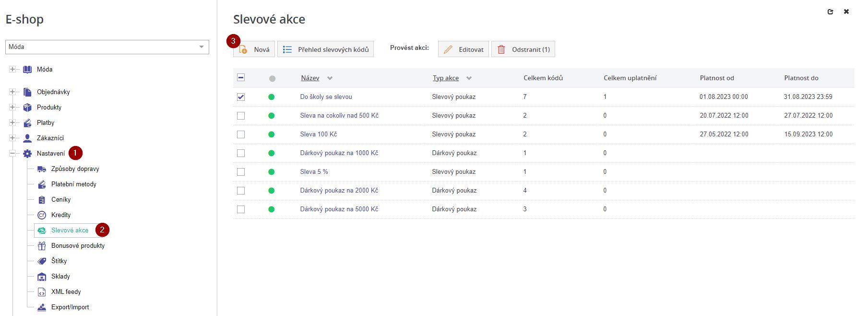868x316 pixels.
Task: Expand the Platby tree node
Action: (x=12, y=122)
